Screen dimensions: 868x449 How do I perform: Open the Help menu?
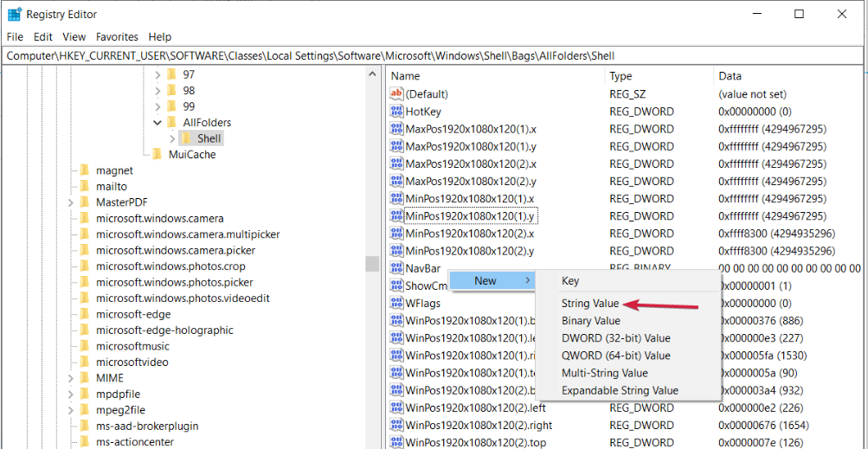tap(160, 37)
